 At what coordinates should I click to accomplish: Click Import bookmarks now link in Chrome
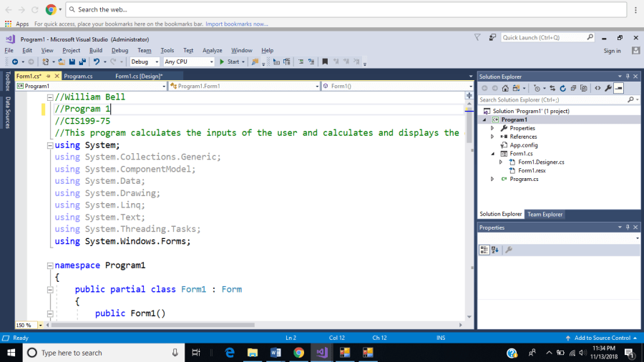coord(237,24)
